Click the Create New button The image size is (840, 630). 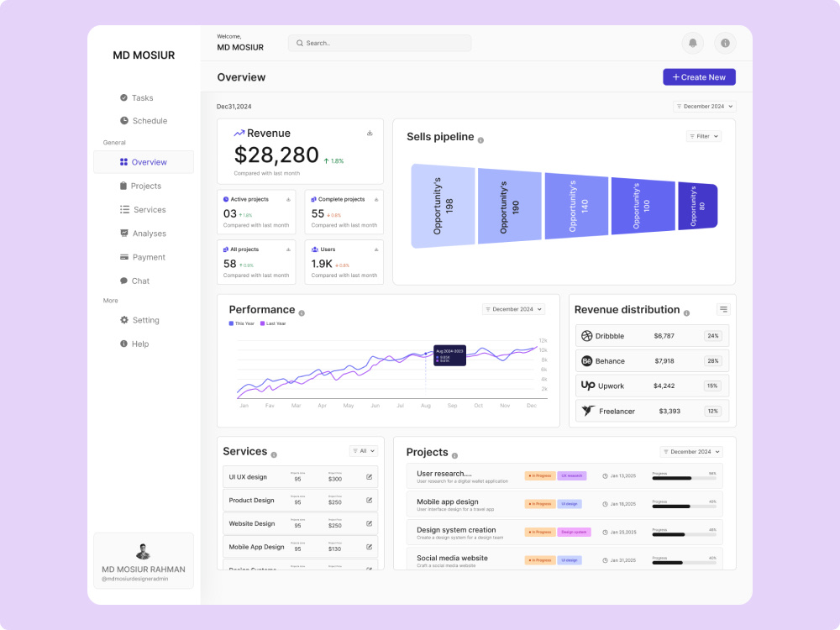coord(699,77)
